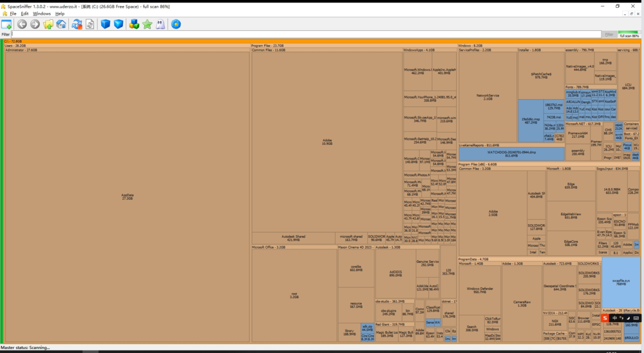Select the Edge 659.5MB block
Screen dimensions: 644x353
coord(571,186)
